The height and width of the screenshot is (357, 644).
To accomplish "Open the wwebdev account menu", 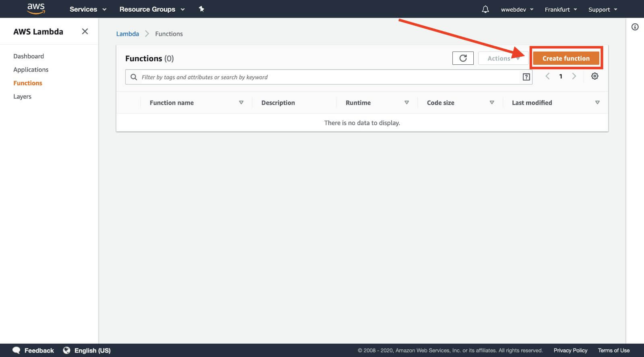I will click(x=517, y=9).
